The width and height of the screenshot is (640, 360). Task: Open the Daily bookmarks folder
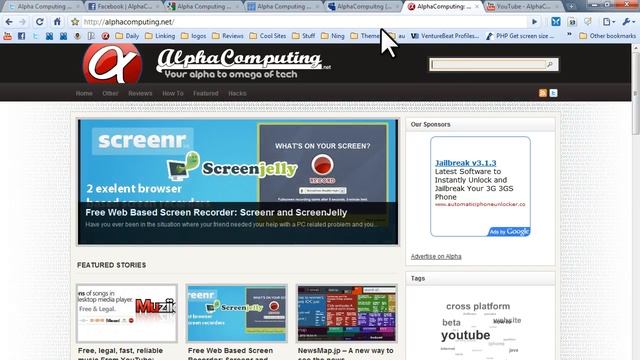point(127,36)
